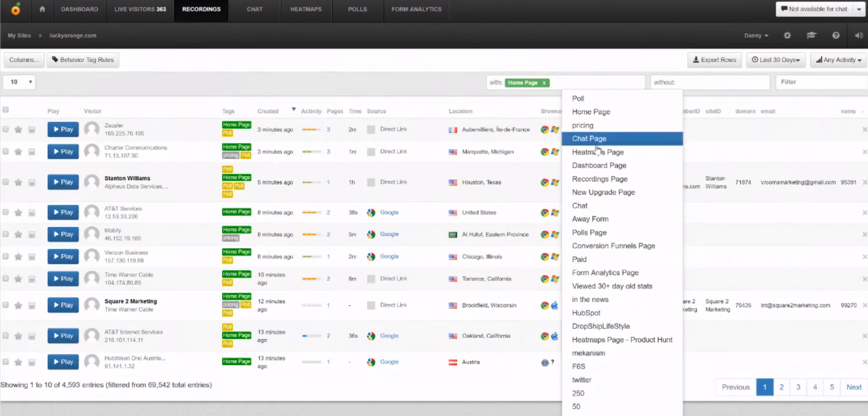
Task: Delete the Zscaler recording row
Action: coord(864,130)
